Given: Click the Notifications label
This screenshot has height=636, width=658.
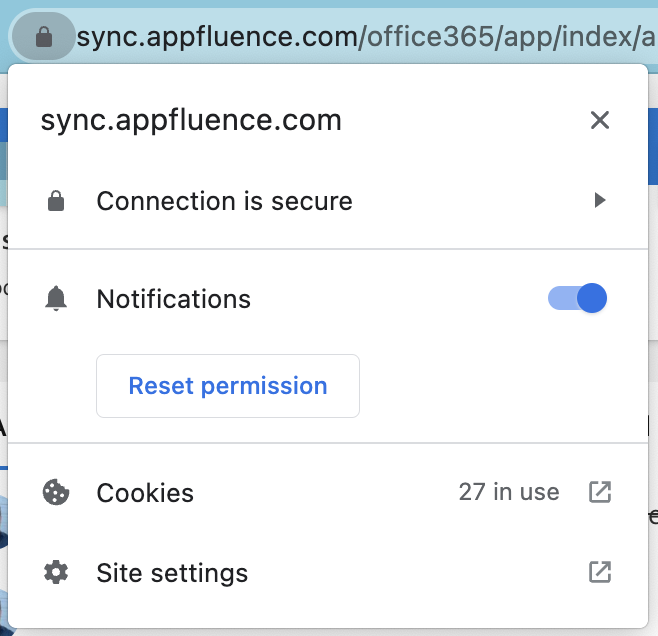Looking at the screenshot, I should pos(173,299).
